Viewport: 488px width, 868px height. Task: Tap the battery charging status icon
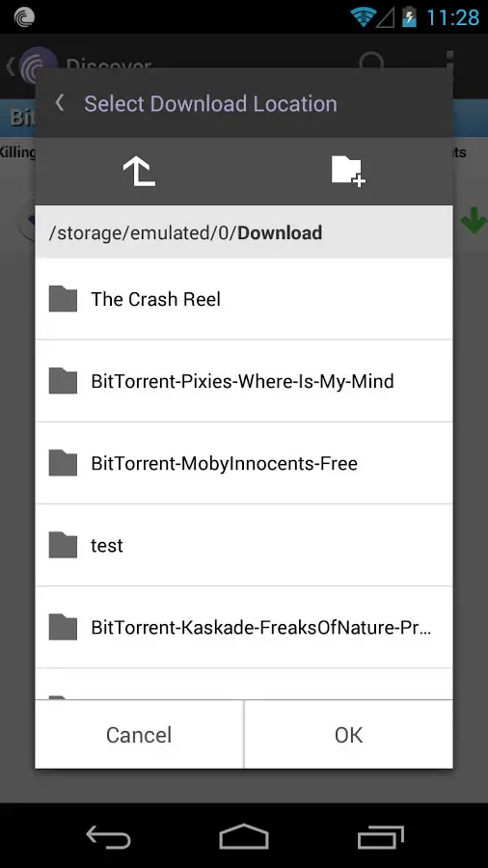[x=409, y=17]
